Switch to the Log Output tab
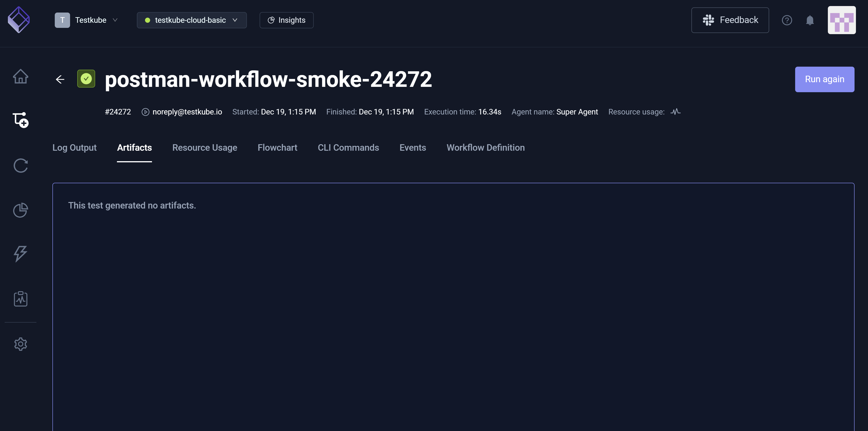This screenshot has width=868, height=431. pos(74,148)
